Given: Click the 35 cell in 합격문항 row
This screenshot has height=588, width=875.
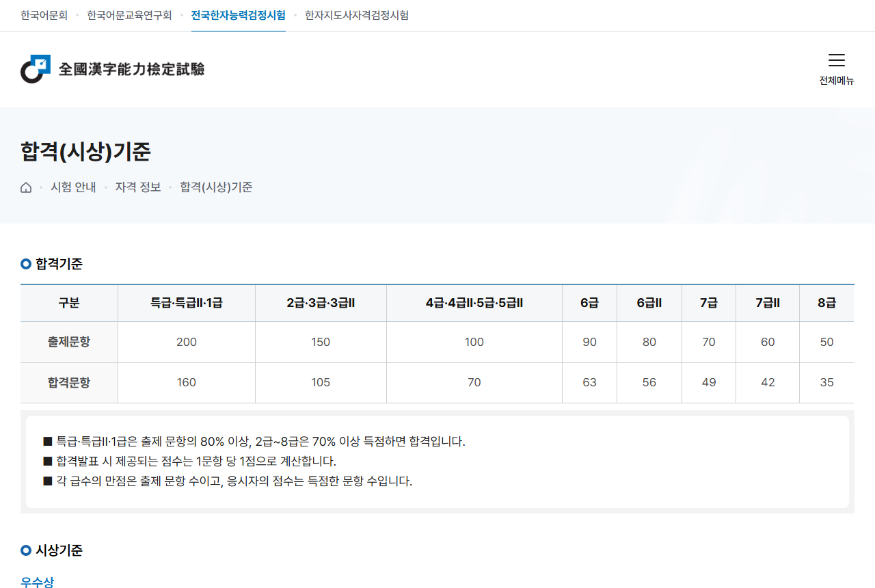Looking at the screenshot, I should point(827,383).
